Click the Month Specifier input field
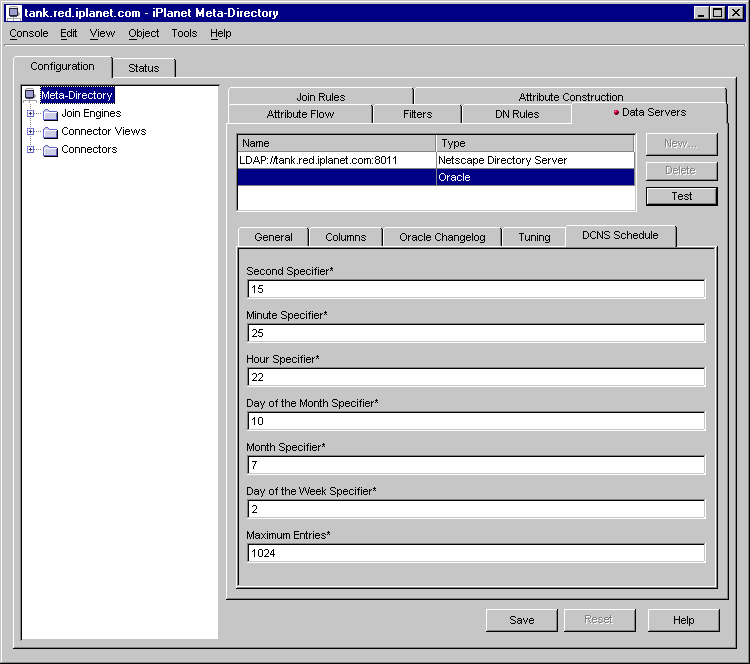Viewport: 750px width, 664px height. coord(476,465)
